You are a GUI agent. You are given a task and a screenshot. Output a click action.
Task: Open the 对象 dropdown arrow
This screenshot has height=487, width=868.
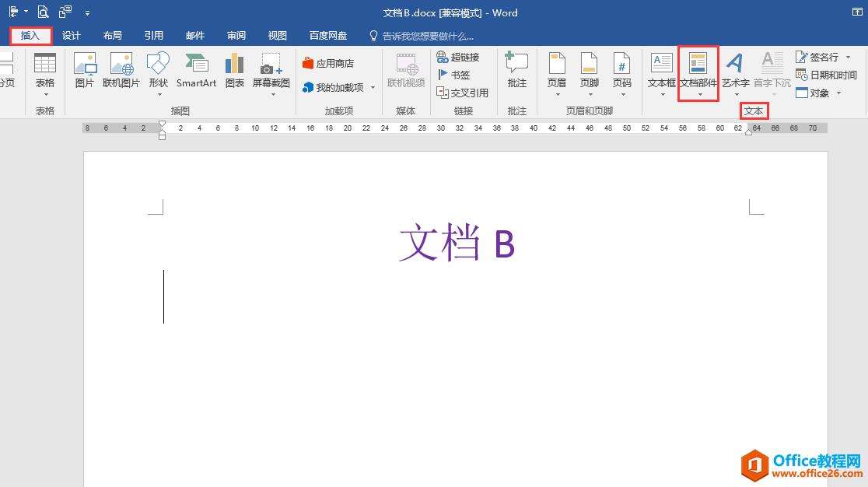(838, 93)
